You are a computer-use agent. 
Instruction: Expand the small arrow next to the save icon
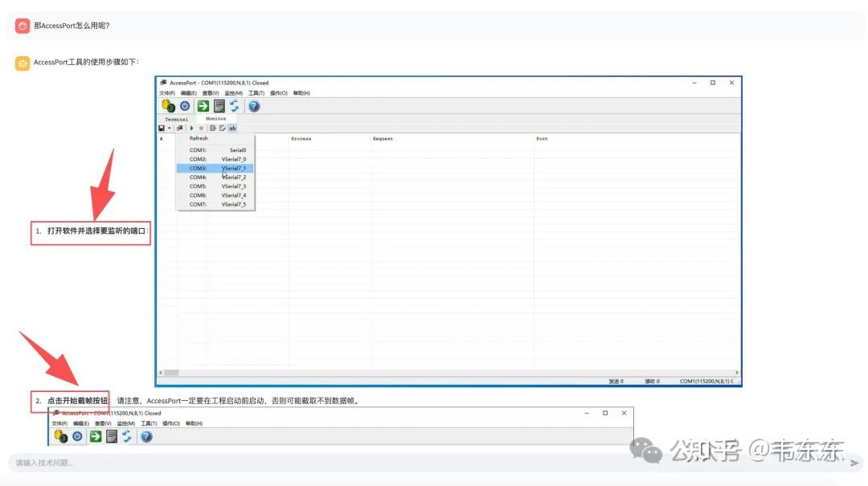[x=170, y=128]
